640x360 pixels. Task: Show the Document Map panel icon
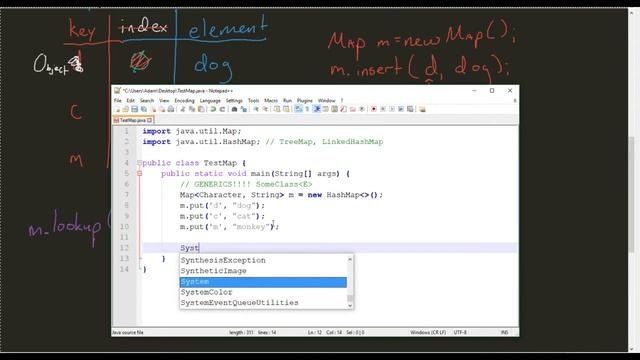click(x=334, y=109)
